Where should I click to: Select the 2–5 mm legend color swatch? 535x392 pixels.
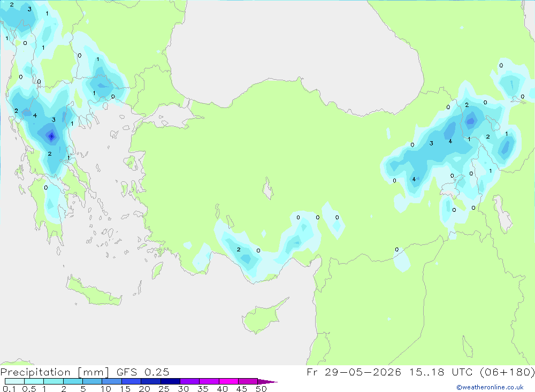pos(73,381)
